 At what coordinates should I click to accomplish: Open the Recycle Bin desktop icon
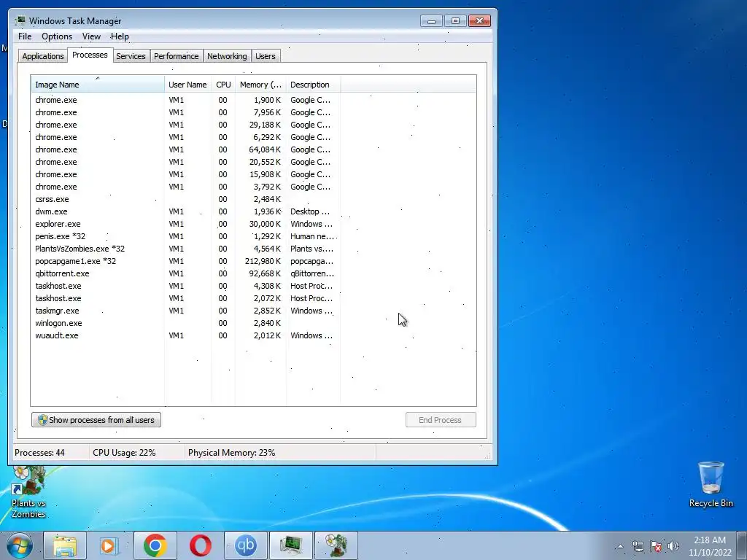(x=711, y=484)
